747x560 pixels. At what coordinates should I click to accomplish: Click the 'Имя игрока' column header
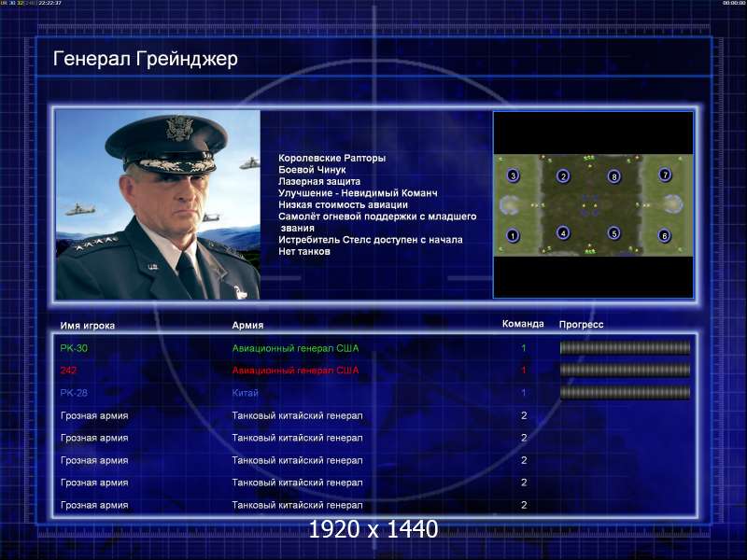pyautogui.click(x=88, y=326)
